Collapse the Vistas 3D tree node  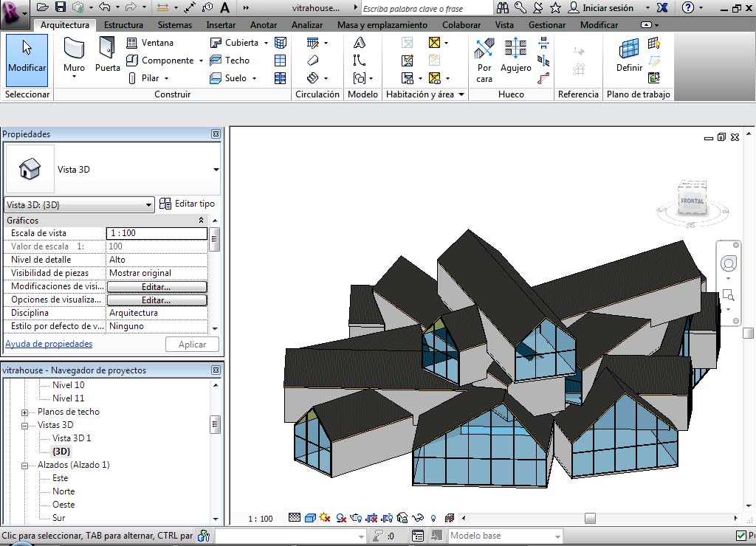tap(24, 426)
